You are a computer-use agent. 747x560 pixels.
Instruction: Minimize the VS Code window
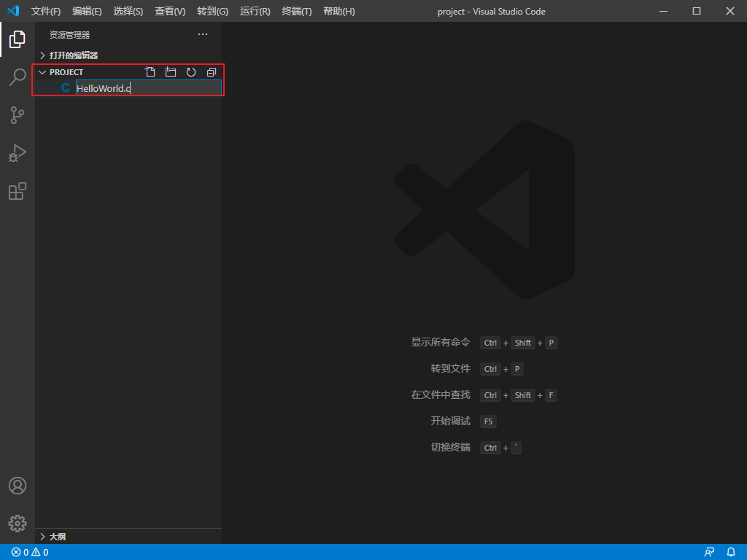[x=663, y=11]
